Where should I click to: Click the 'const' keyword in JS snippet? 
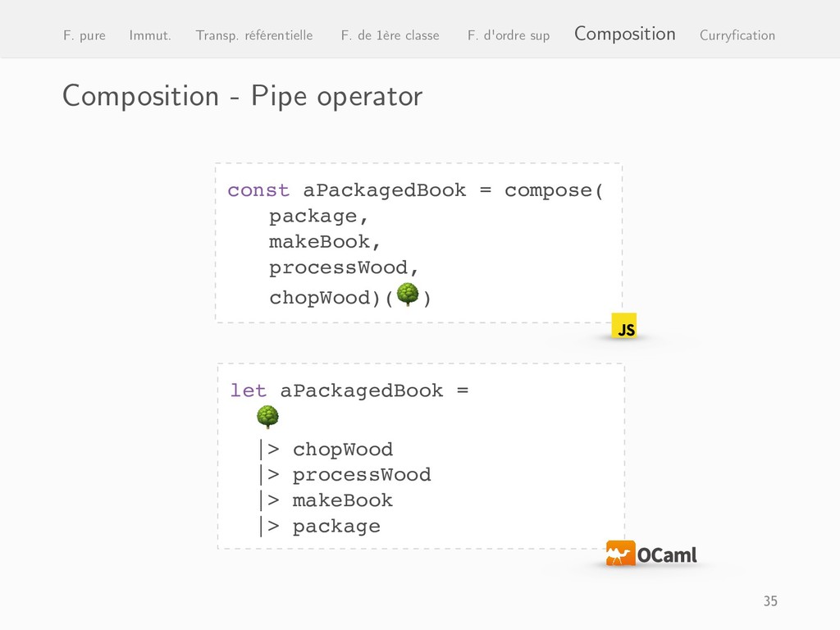pyautogui.click(x=258, y=190)
